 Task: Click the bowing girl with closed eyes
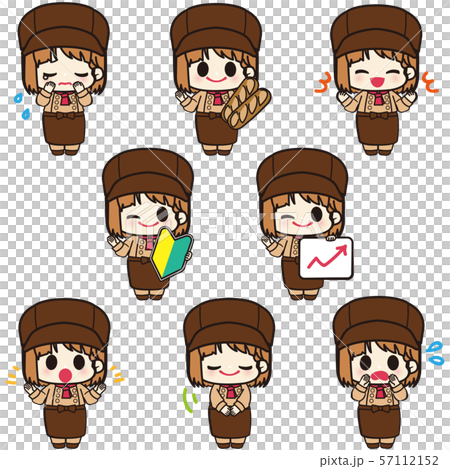pyautogui.click(x=229, y=373)
